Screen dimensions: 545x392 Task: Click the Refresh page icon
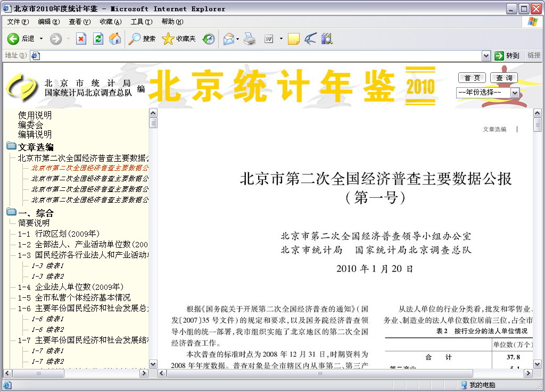pos(98,39)
